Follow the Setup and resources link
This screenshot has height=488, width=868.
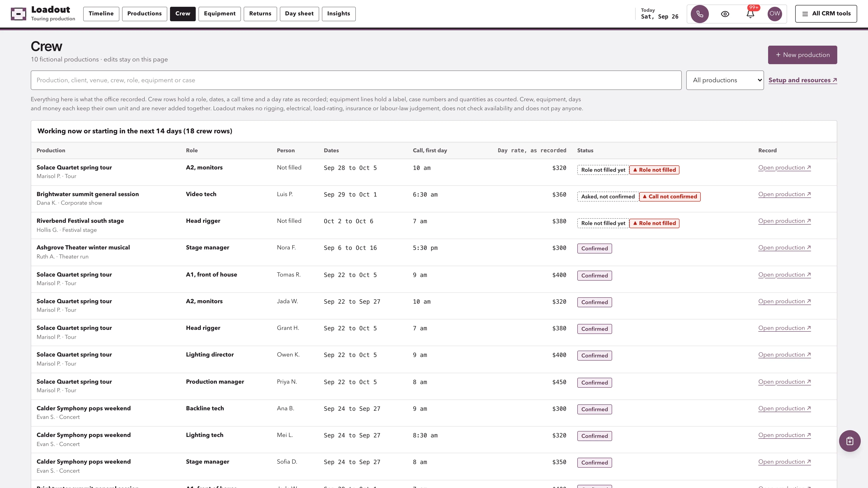(x=803, y=80)
